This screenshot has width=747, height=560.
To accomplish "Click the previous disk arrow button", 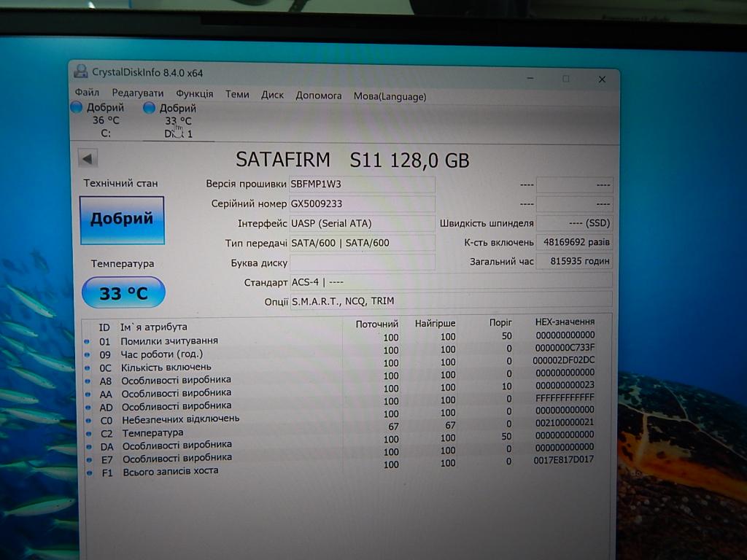I will coord(88,158).
